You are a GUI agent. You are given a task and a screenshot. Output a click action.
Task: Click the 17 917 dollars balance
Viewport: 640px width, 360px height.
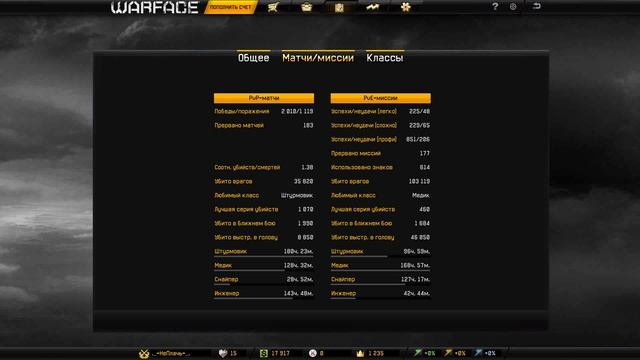click(280, 353)
